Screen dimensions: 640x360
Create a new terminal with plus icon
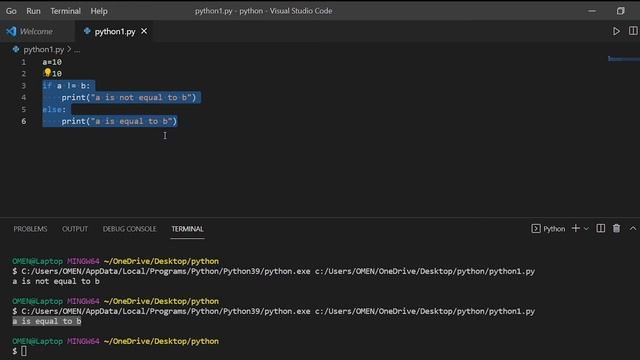coord(576,228)
